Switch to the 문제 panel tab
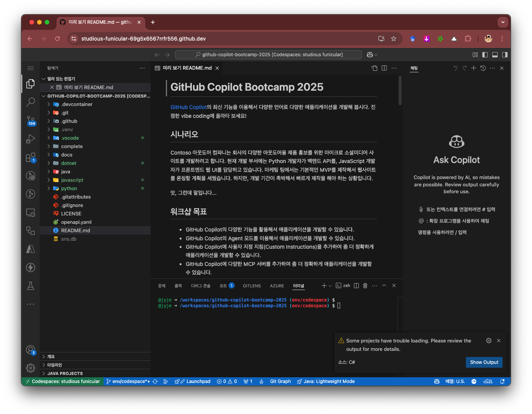Screen dimensions: 532x414 pos(162,286)
